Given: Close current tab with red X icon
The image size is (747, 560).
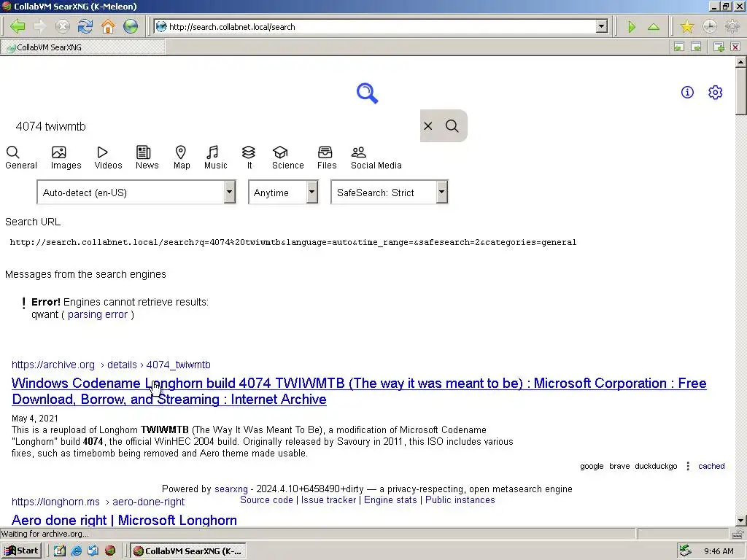Looking at the screenshot, I should (735, 47).
